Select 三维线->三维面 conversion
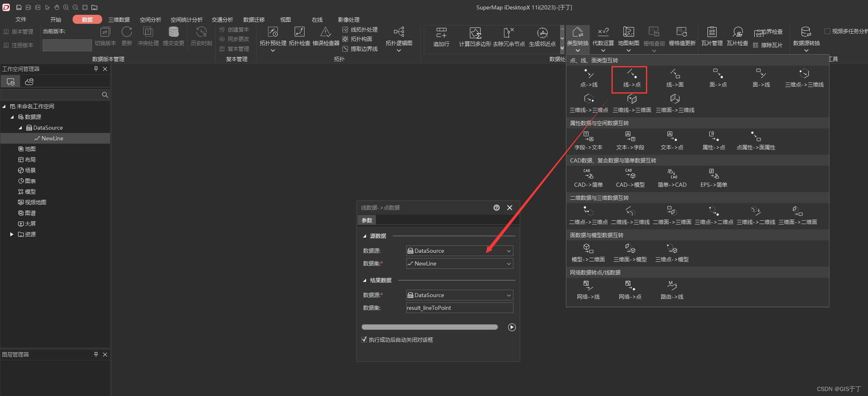 coord(632,104)
